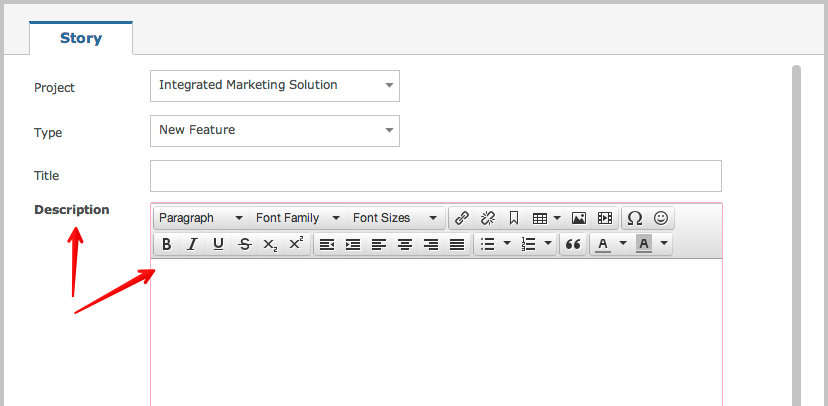Apply the text color swatch
This screenshot has width=828, height=406.
point(603,244)
